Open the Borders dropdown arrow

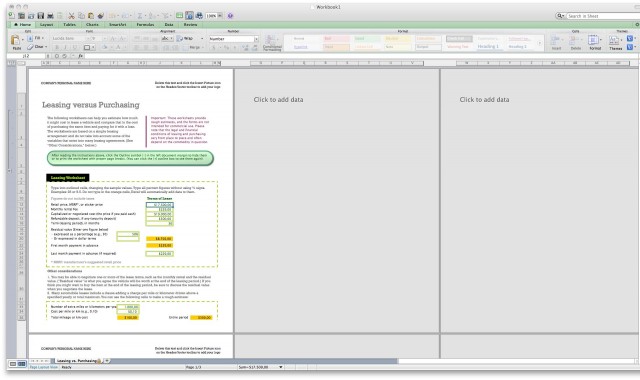click(x=93, y=47)
